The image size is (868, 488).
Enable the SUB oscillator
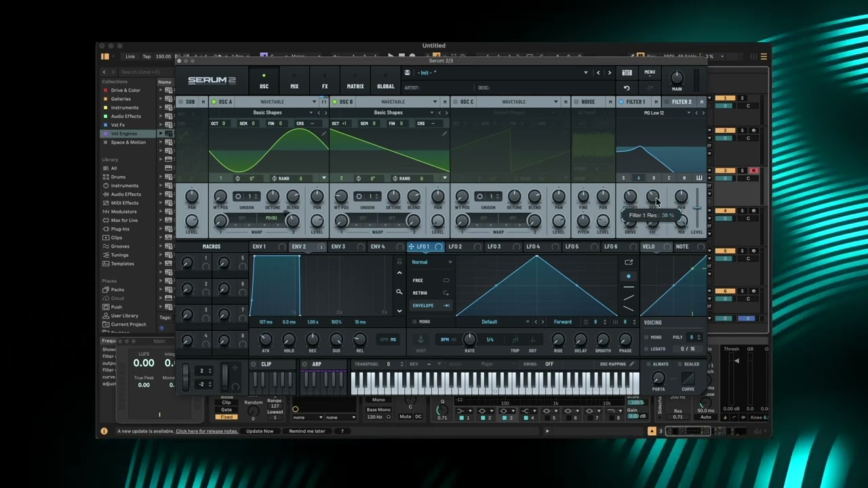[x=181, y=102]
